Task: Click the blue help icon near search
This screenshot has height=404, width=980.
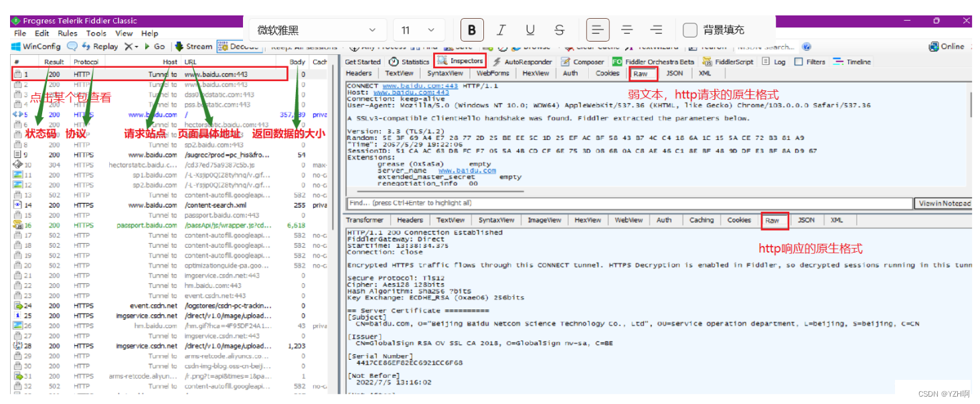Action: [x=807, y=47]
